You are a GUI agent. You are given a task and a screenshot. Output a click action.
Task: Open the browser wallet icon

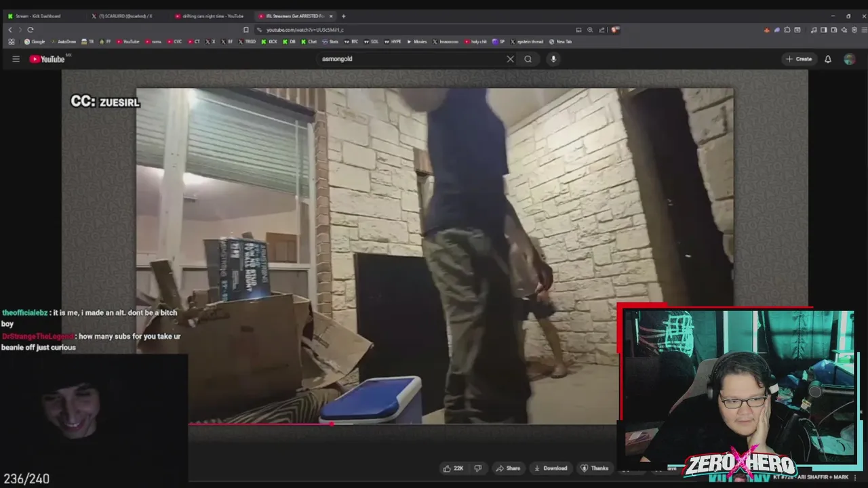(833, 30)
